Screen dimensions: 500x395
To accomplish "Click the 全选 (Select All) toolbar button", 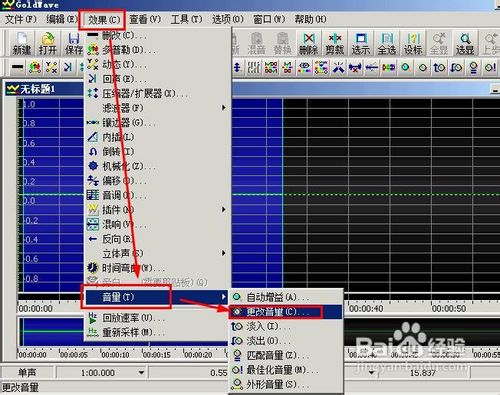I will (387, 43).
